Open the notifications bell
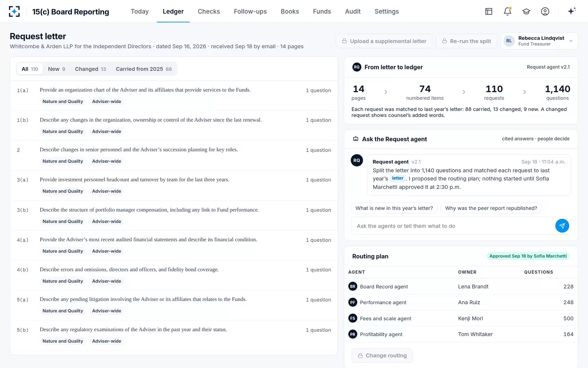The width and height of the screenshot is (588, 368). [508, 11]
